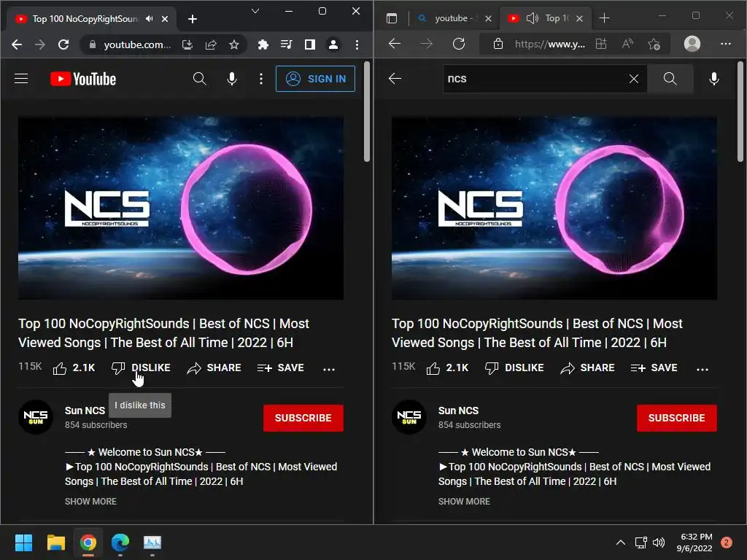The image size is (747, 560).
Task: Go back in Edge browser
Action: coord(395,44)
